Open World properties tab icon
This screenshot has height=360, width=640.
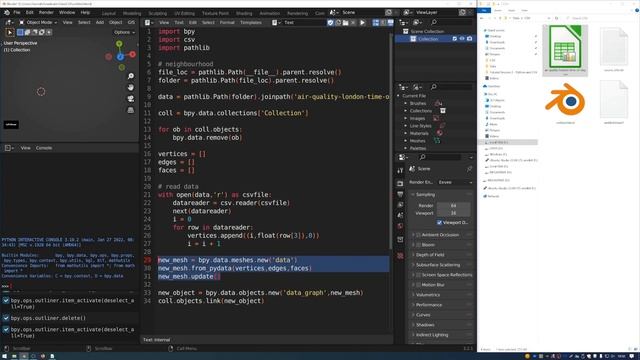click(x=400, y=226)
